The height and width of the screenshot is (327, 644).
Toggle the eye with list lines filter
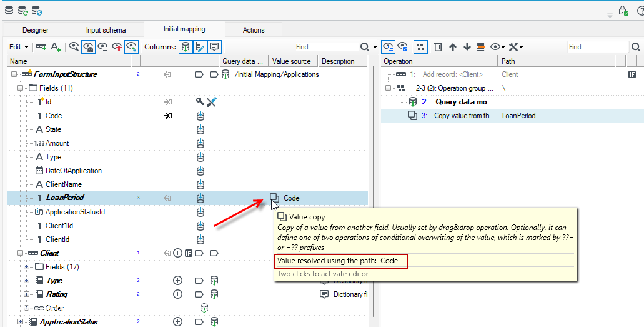[x=102, y=47]
